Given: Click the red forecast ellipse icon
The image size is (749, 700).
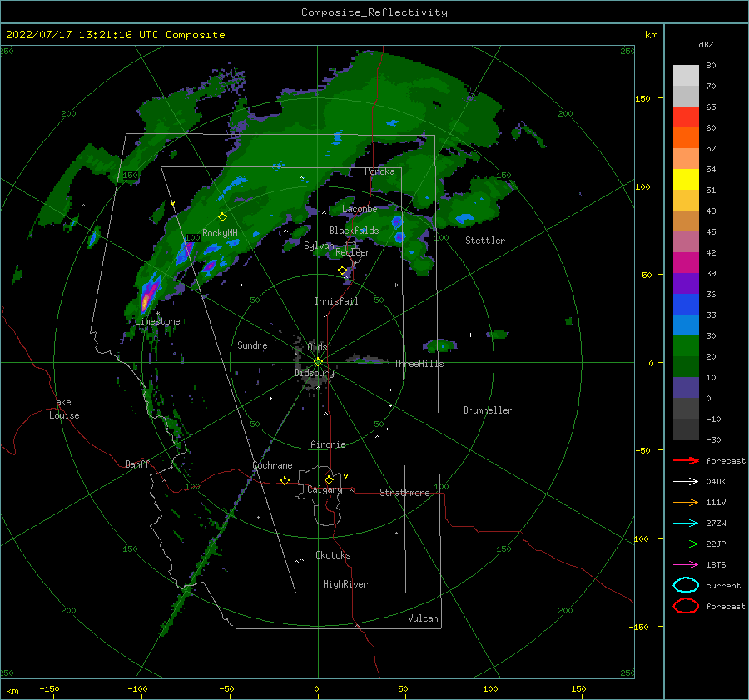Looking at the screenshot, I should (x=686, y=606).
